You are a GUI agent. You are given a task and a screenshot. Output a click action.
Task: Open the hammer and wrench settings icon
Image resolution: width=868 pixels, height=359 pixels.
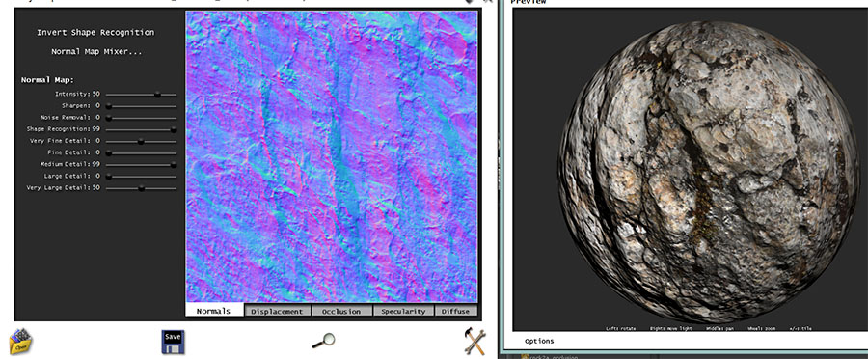[475, 342]
